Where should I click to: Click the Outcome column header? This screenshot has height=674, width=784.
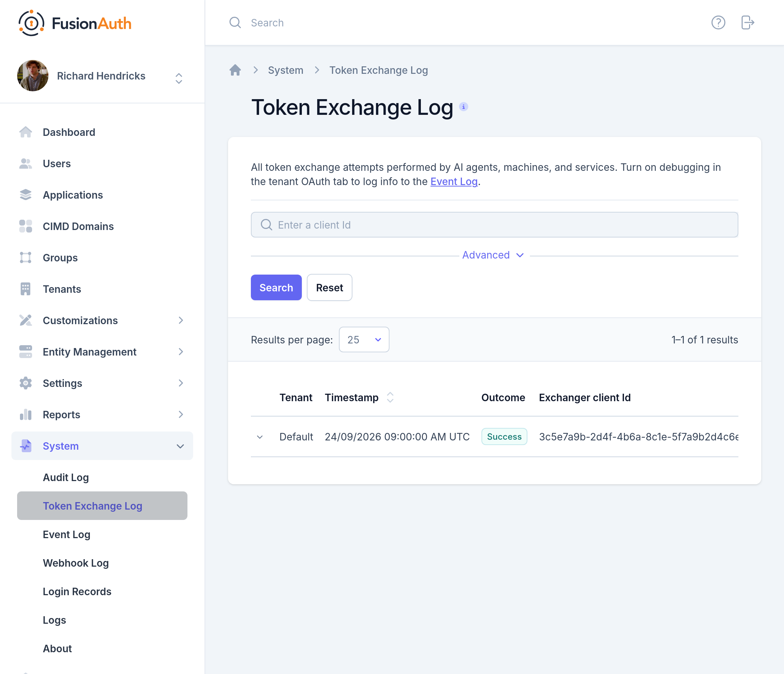pyautogui.click(x=503, y=398)
